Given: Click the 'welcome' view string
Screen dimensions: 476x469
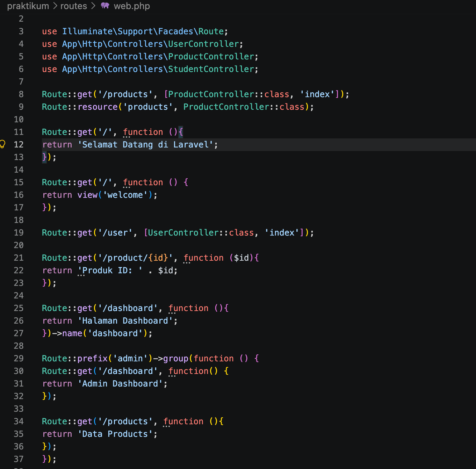Looking at the screenshot, I should [x=125, y=195].
